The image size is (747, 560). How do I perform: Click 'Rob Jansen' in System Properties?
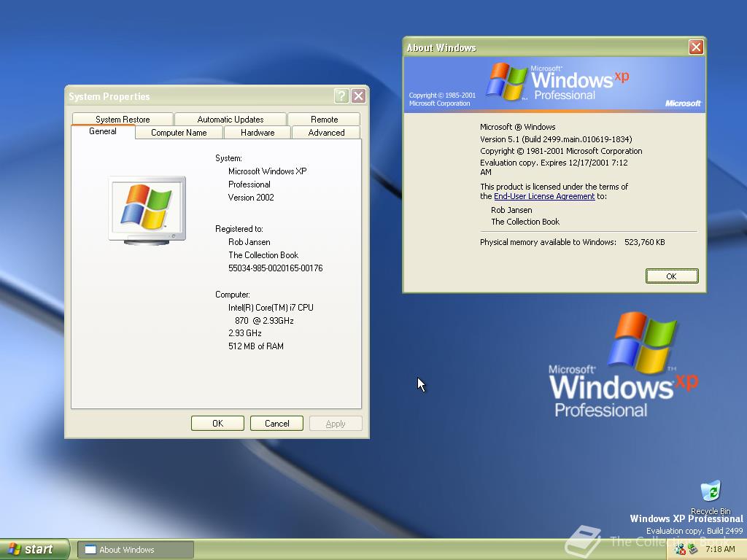(249, 242)
